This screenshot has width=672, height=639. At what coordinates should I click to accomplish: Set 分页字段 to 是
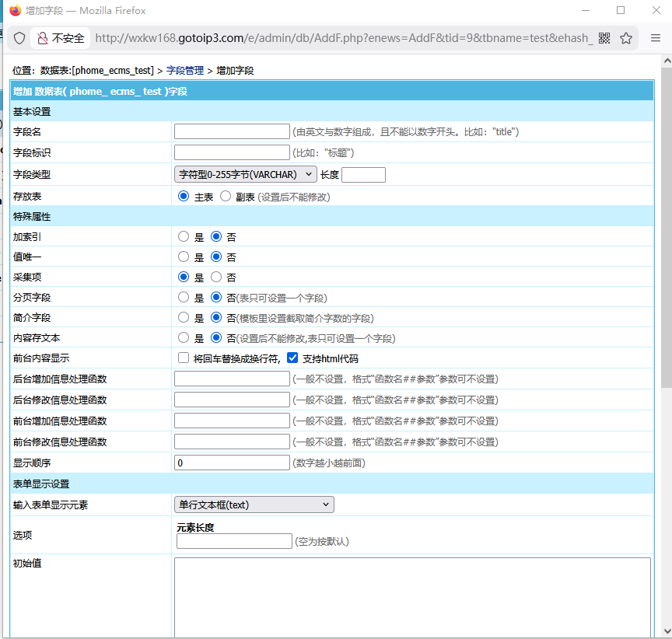point(184,297)
